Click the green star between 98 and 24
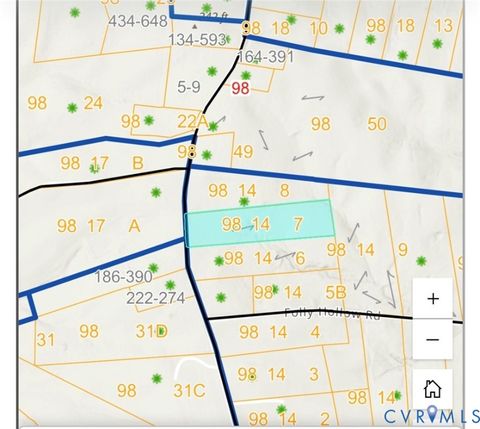 tap(72, 108)
